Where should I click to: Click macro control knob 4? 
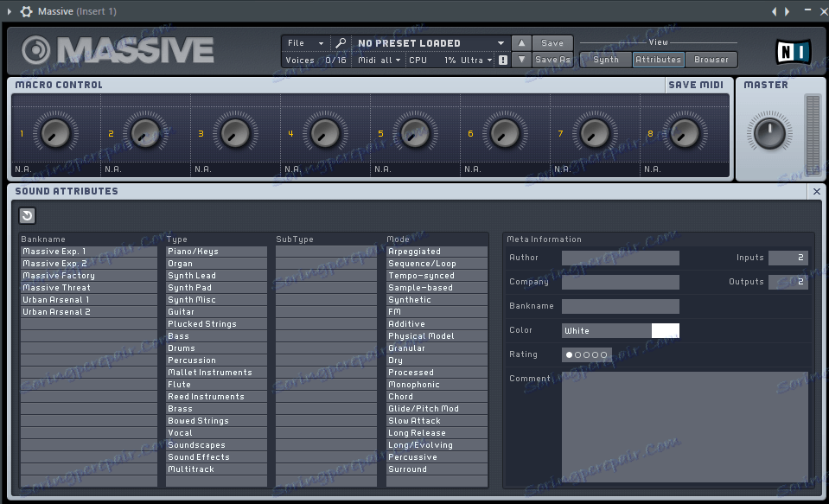(325, 133)
